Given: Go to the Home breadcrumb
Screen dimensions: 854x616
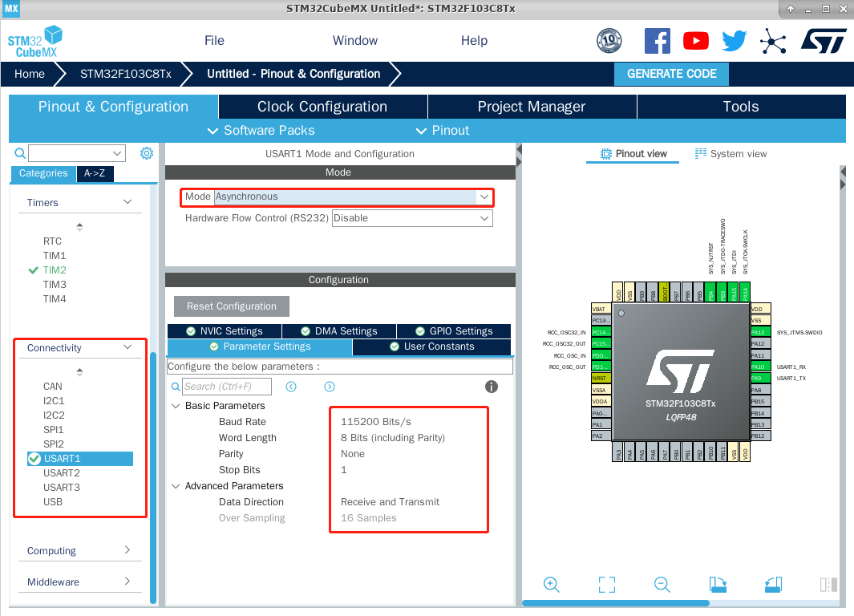Looking at the screenshot, I should (x=30, y=74).
